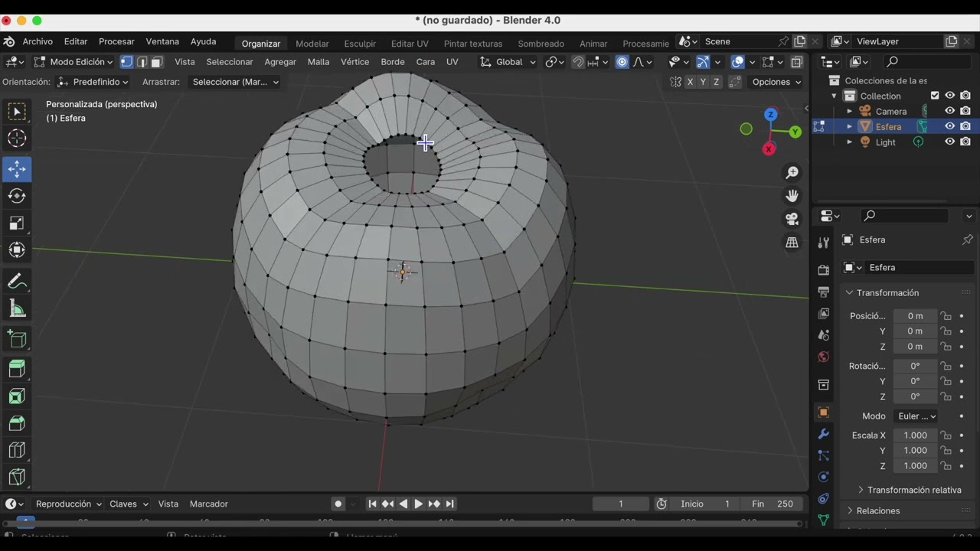Select the Cursor tool in the toolbar

click(x=17, y=139)
